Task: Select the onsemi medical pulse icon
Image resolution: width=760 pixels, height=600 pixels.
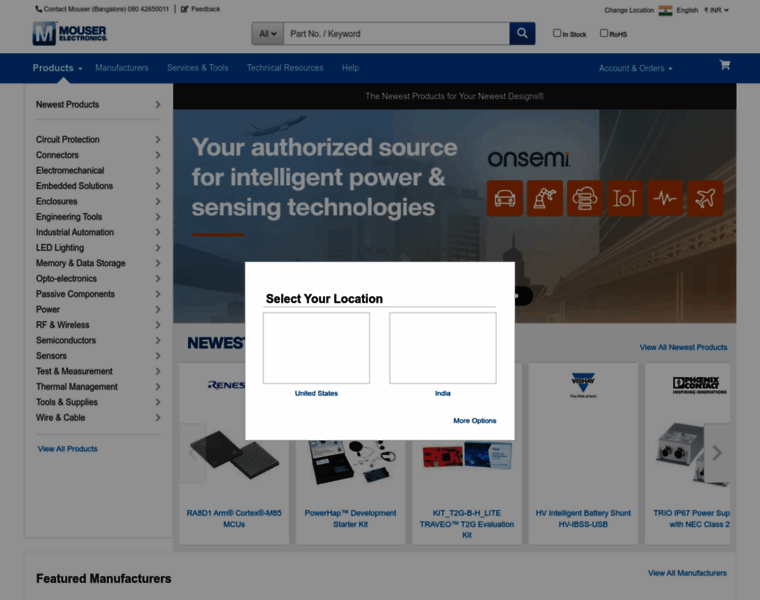Action: pos(665,198)
